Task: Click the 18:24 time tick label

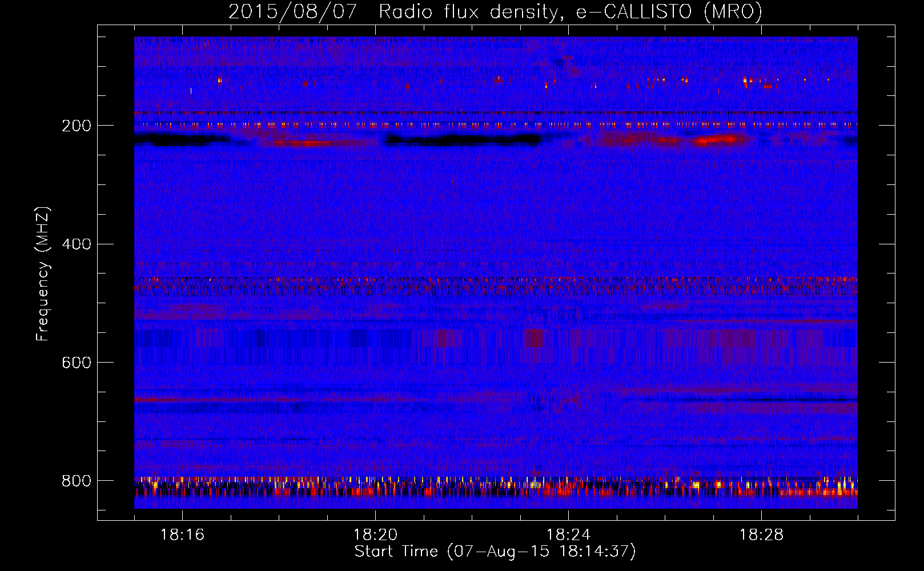Action: [x=568, y=535]
